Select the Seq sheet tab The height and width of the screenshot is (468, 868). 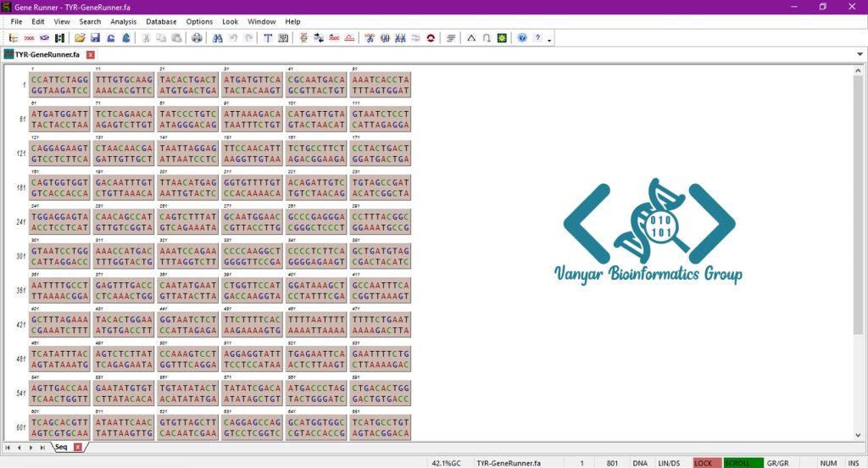(61, 447)
